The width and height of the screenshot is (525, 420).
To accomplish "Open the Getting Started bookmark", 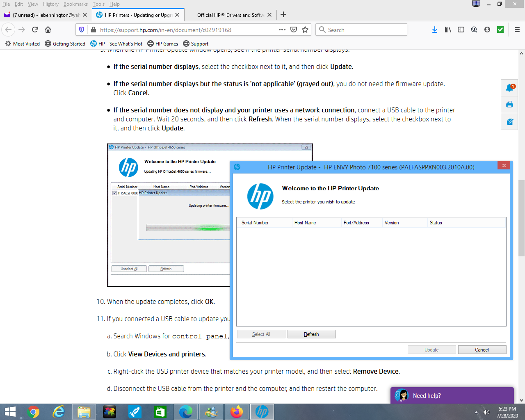I will pyautogui.click(x=65, y=43).
